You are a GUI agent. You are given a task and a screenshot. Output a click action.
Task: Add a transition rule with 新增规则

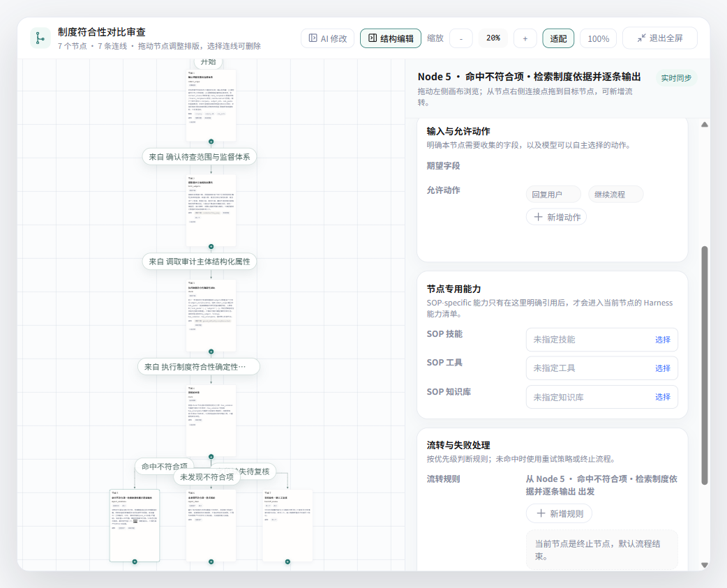559,513
